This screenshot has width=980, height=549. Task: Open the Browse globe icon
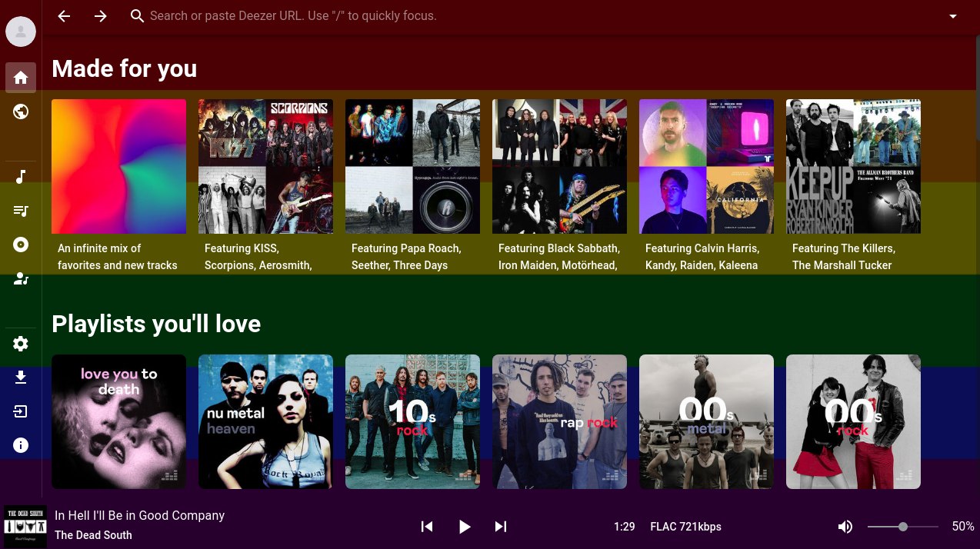[x=21, y=111]
